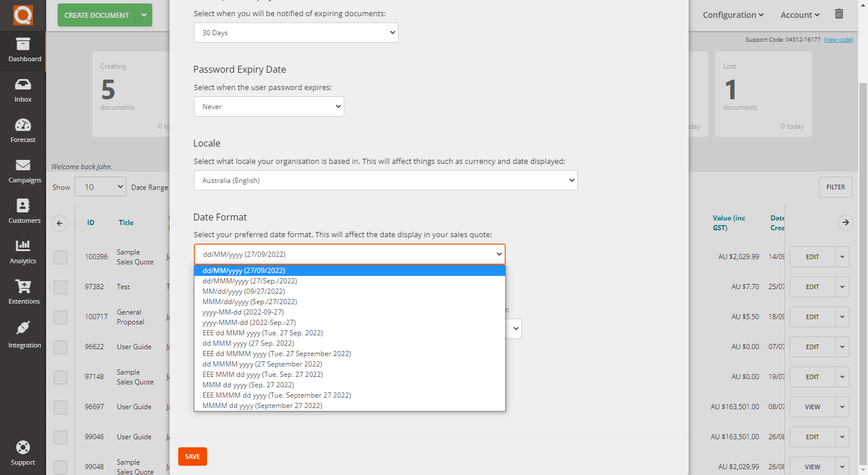Screen dimensions: 868x475
Task: Click the trash bin icon
Action: click(x=839, y=14)
